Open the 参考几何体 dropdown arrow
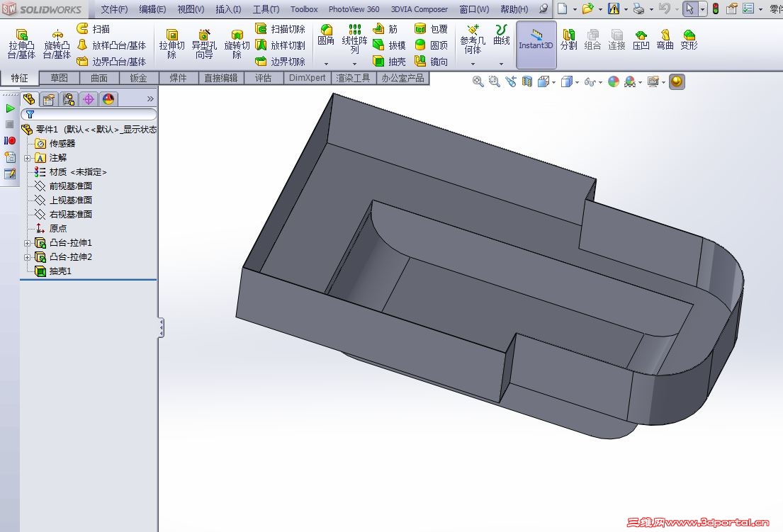The width and height of the screenshot is (783, 532). coord(473,64)
